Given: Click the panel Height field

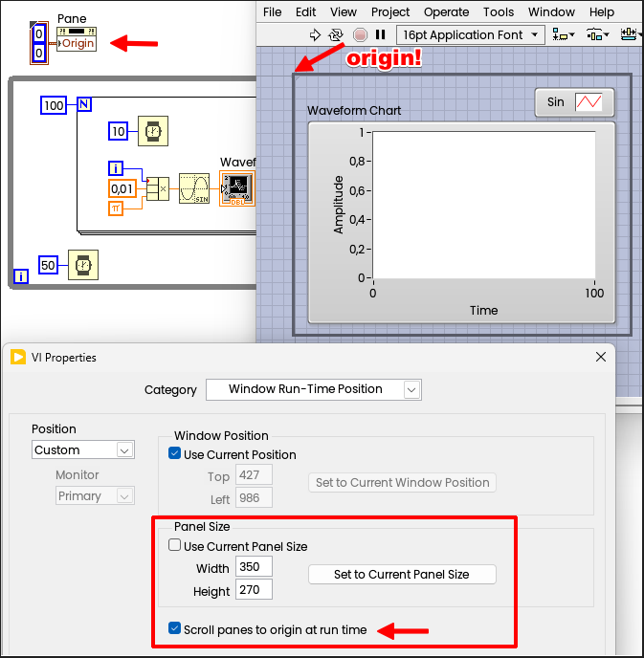Looking at the screenshot, I should [254, 589].
